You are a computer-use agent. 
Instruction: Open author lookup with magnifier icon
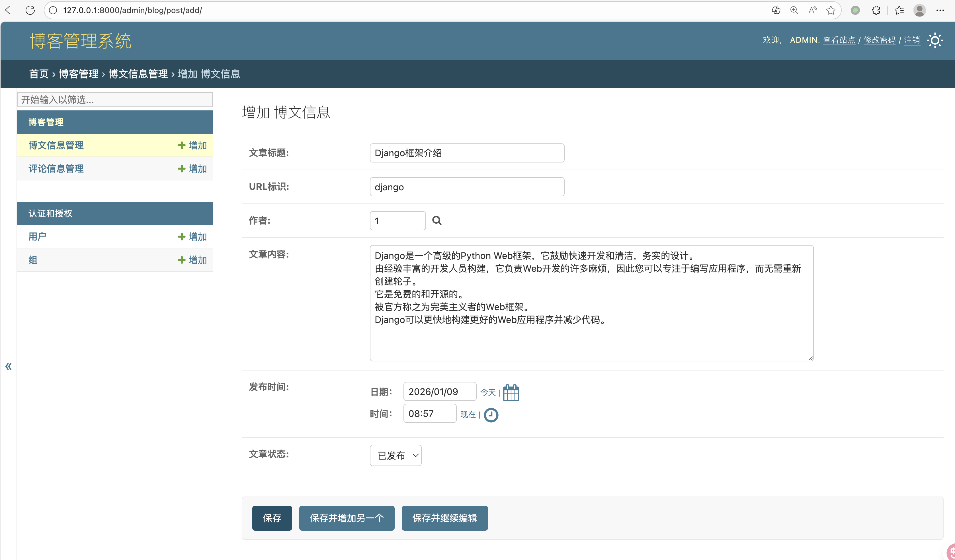pyautogui.click(x=436, y=220)
